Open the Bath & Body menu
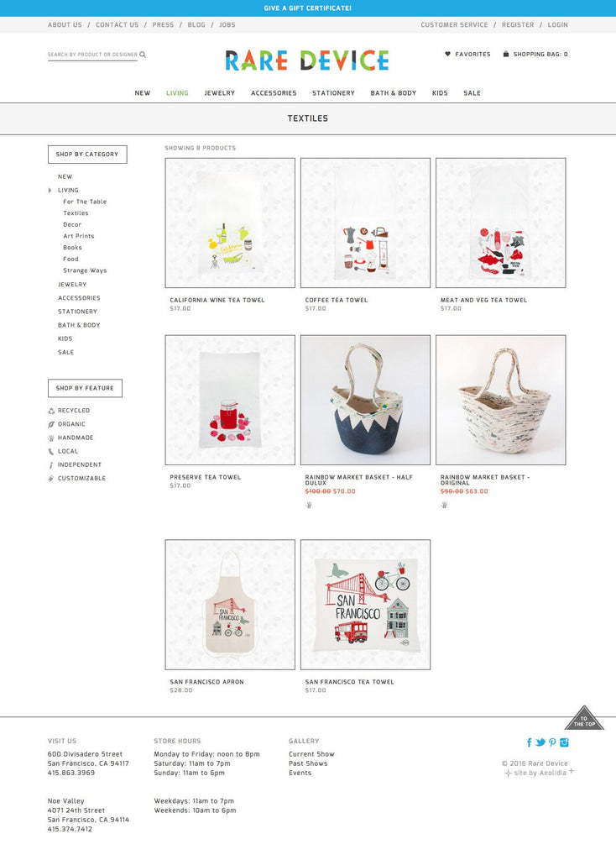 pos(394,93)
